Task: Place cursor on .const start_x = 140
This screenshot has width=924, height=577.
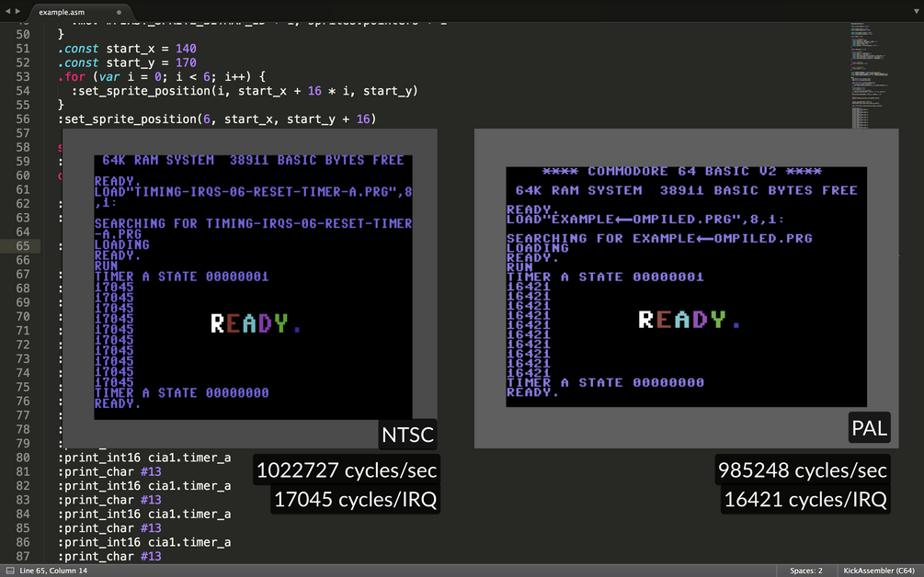Action: click(x=127, y=49)
